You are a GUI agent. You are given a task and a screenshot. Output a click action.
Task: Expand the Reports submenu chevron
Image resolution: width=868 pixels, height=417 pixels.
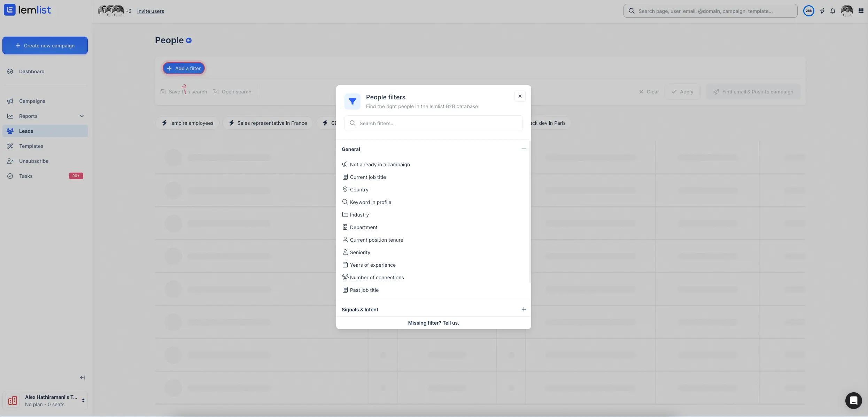(x=82, y=116)
